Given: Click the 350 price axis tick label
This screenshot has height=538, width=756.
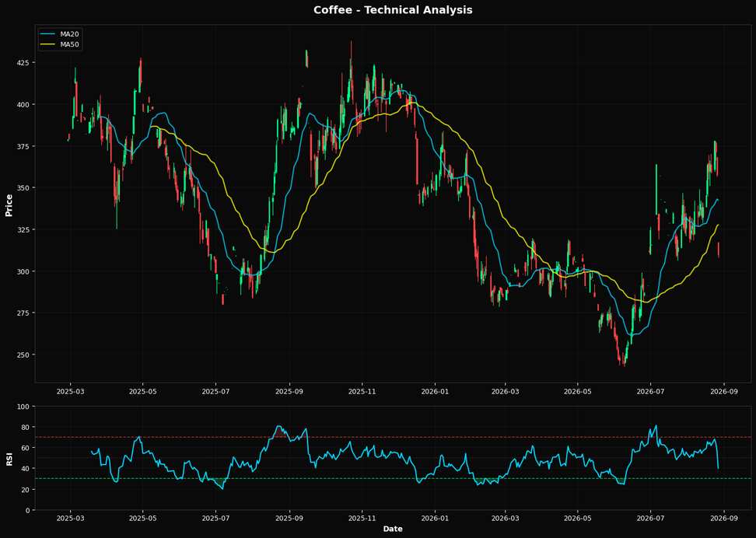Looking at the screenshot, I should tap(23, 188).
